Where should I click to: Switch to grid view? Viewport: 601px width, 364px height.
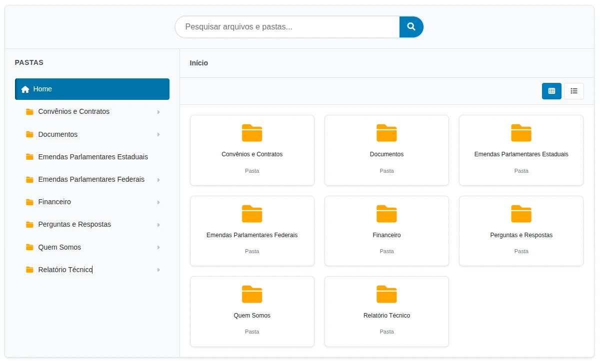pyautogui.click(x=551, y=91)
